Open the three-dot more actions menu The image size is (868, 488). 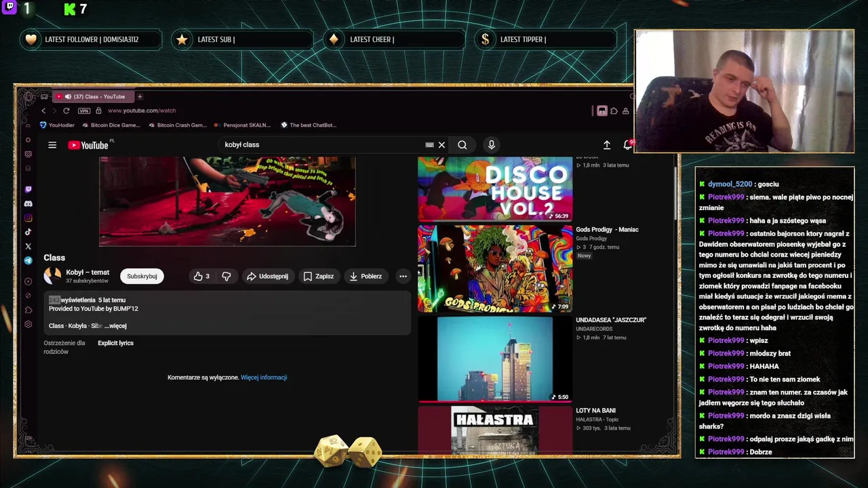tap(403, 276)
